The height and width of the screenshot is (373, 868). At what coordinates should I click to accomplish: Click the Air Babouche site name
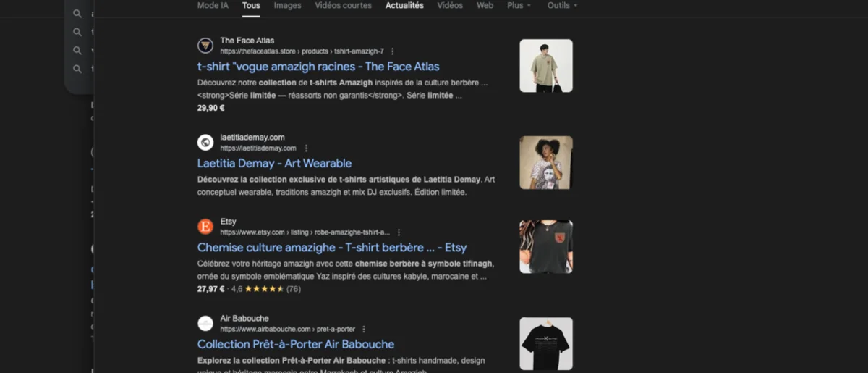(244, 319)
